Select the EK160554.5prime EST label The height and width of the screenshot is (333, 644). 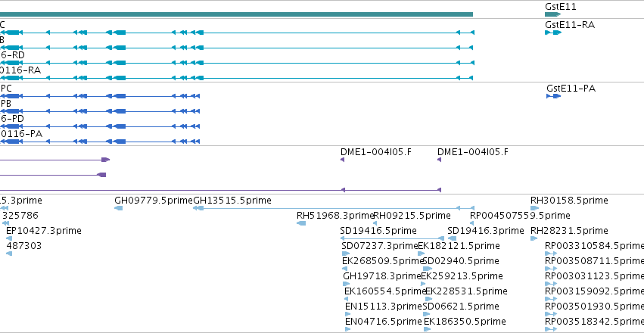coord(385,291)
